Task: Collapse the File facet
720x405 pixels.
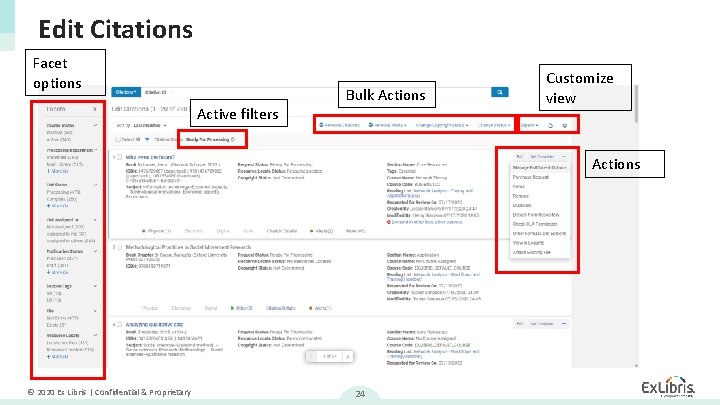Action: pyautogui.click(x=96, y=311)
